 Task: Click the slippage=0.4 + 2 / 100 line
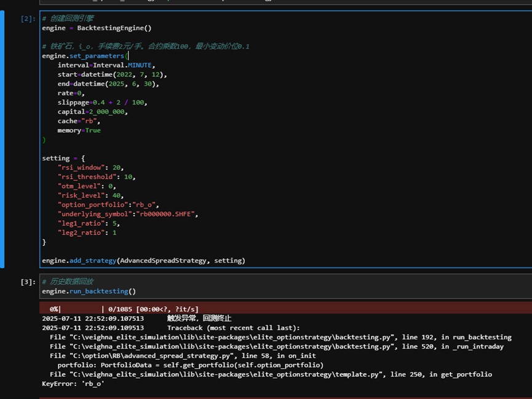coord(103,103)
